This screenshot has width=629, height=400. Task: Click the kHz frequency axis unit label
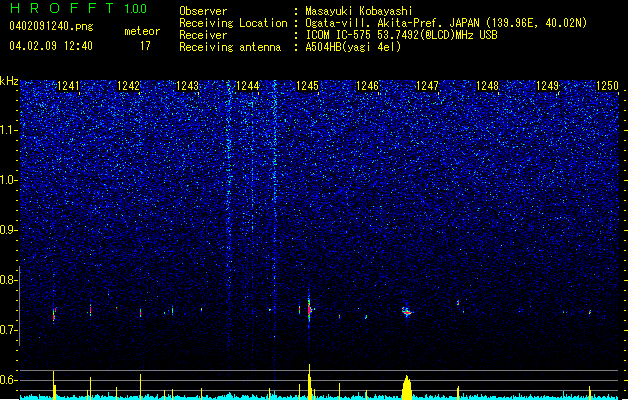[9, 81]
